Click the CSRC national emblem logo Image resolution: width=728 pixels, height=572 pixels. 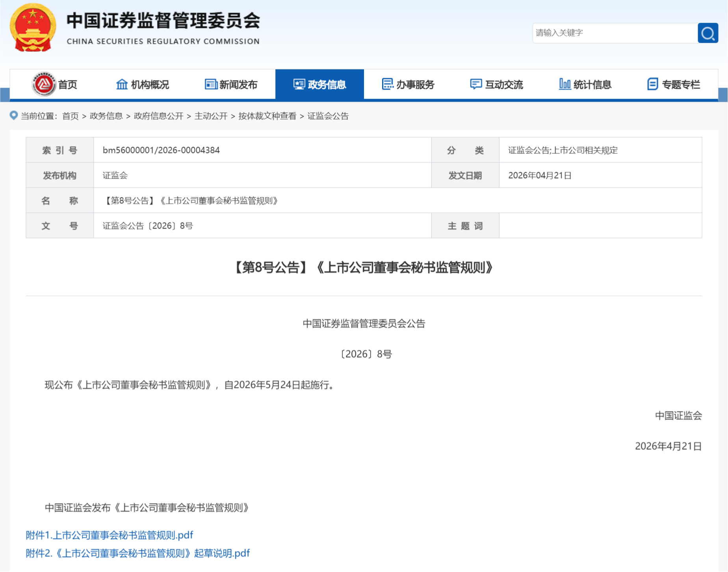(33, 27)
